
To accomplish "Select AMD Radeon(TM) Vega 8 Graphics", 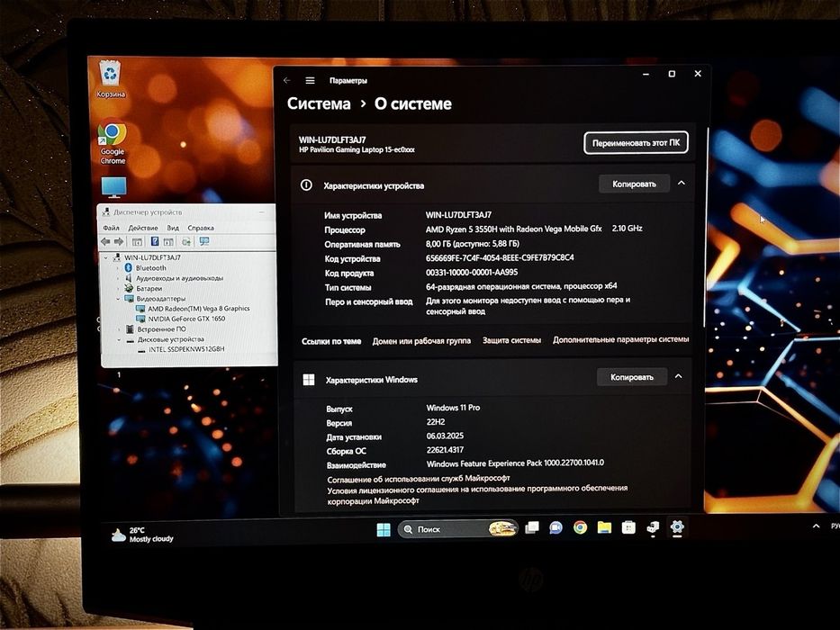I will point(199,309).
